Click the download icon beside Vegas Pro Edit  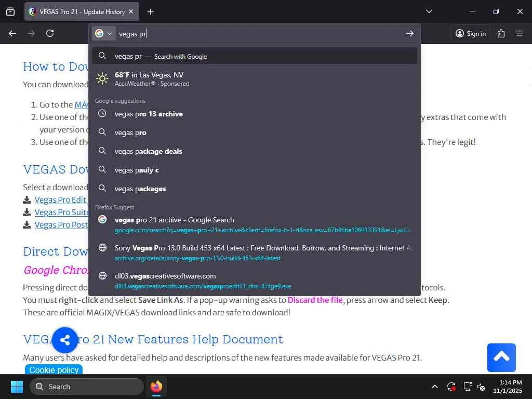pyautogui.click(x=27, y=200)
